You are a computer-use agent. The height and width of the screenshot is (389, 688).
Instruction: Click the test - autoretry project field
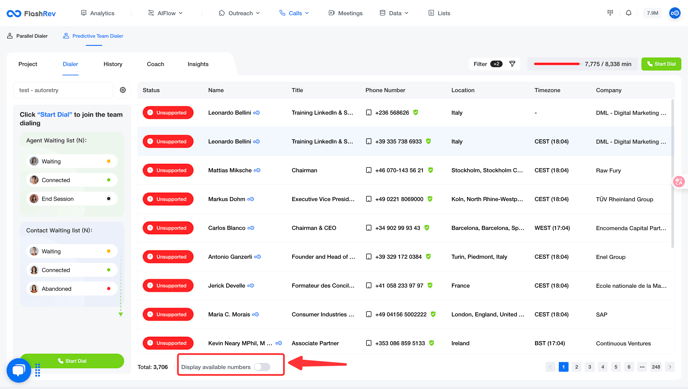click(63, 90)
